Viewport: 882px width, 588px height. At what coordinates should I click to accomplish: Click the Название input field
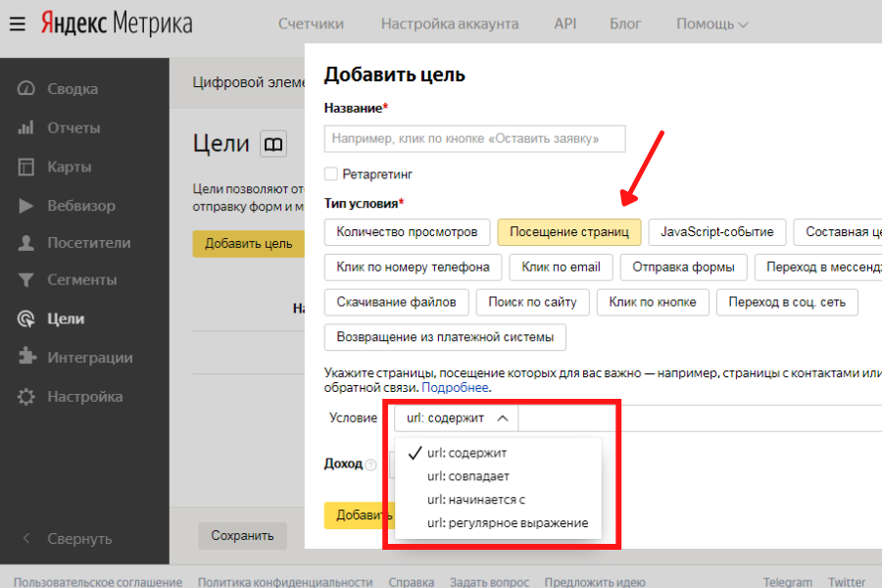pos(474,139)
